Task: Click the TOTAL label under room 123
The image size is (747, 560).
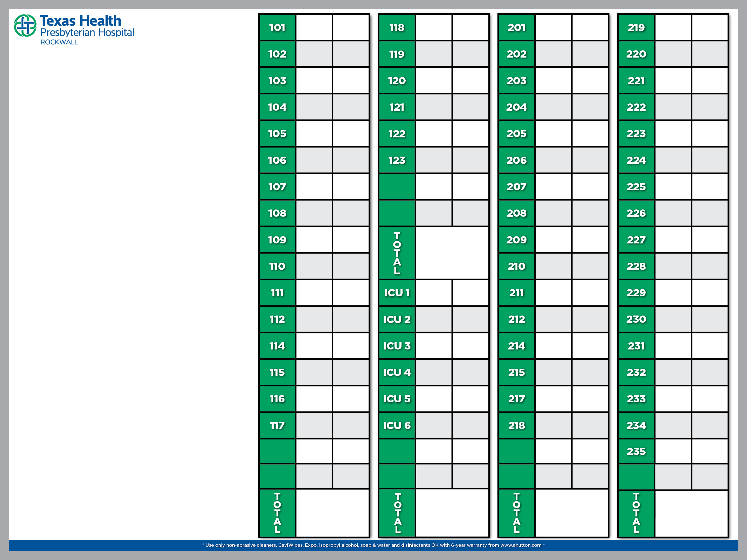Action: pos(397,253)
